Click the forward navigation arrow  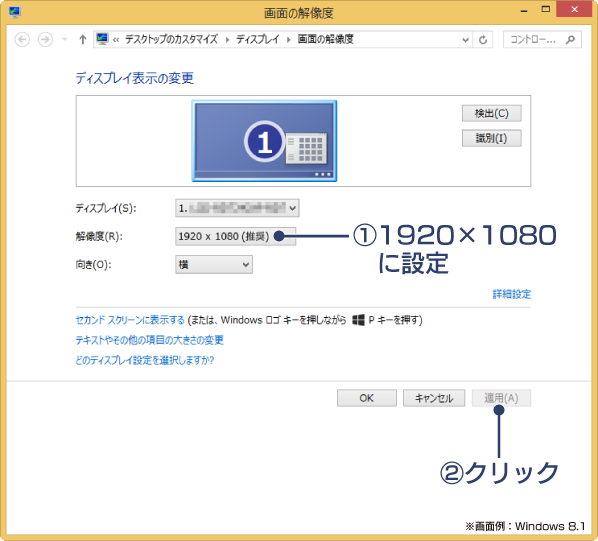click(45, 39)
